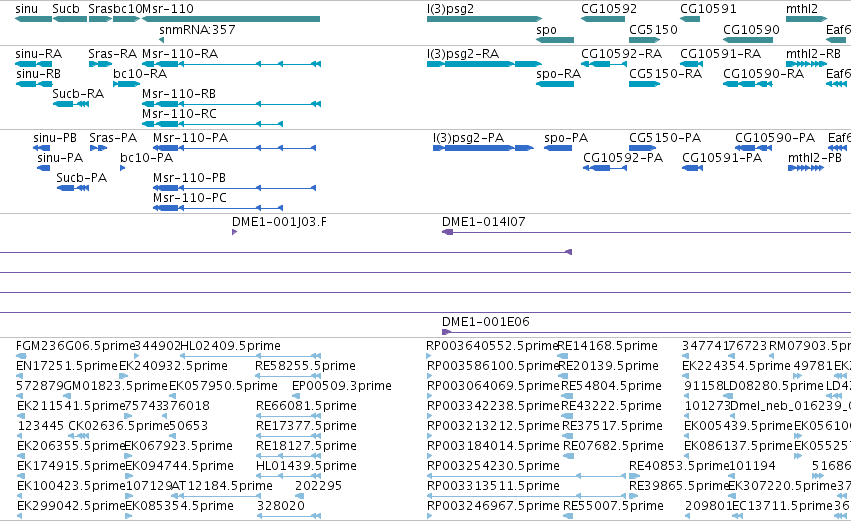The width and height of the screenshot is (851, 521).
Task: Click the CG5150-RA transcript
Action: pos(644,84)
